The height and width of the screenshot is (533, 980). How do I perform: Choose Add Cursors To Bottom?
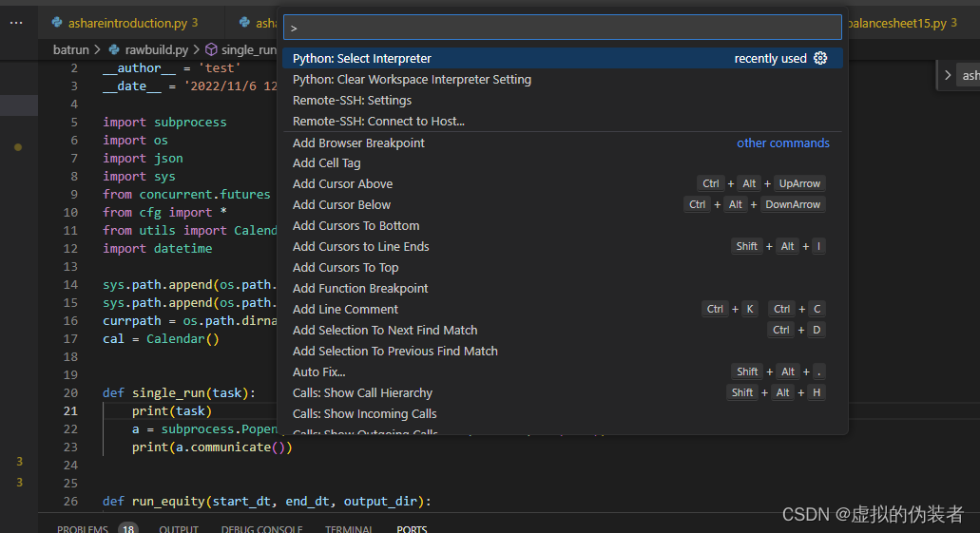[x=562, y=225]
